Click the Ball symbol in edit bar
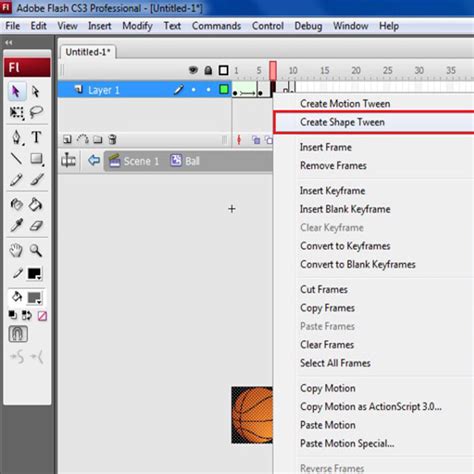 tap(185, 161)
